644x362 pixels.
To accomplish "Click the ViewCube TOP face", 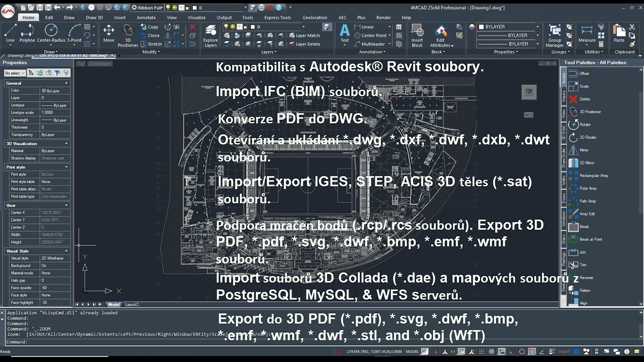I will click(529, 92).
